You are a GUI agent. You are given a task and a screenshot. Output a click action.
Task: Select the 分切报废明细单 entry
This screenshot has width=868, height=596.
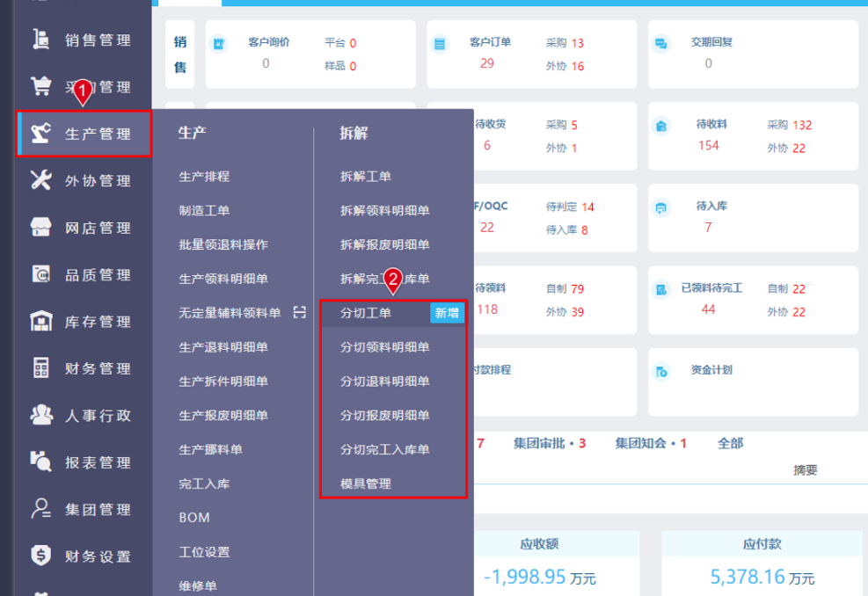[x=384, y=415]
